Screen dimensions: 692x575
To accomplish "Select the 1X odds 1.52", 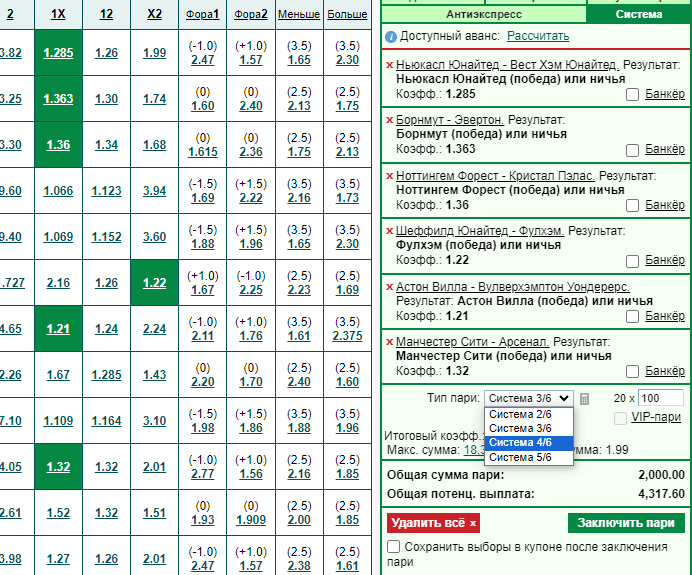I will click(x=58, y=513).
